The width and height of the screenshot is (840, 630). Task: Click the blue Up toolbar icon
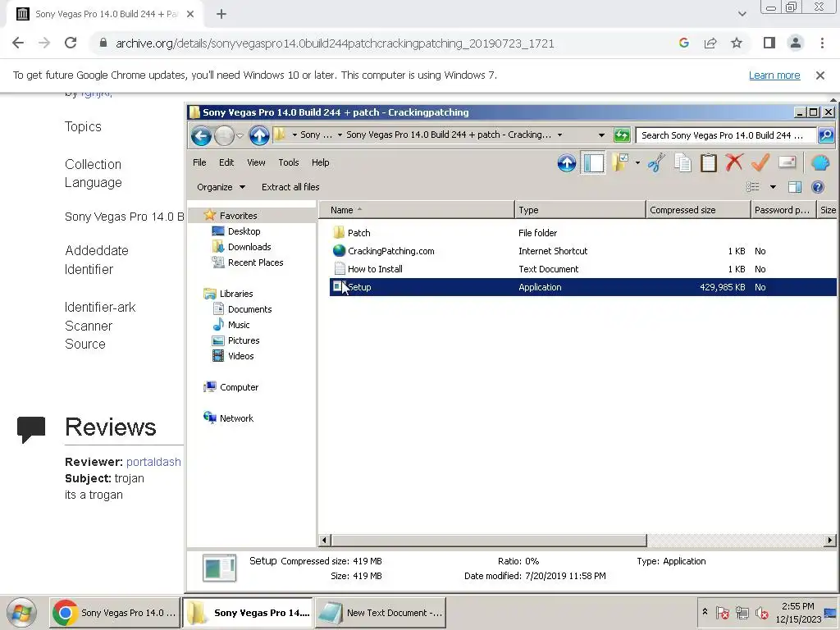567,163
